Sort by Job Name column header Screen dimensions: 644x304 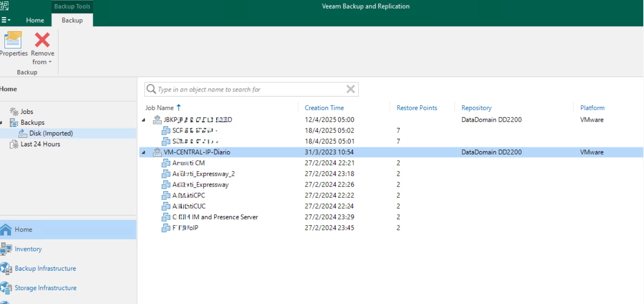click(x=159, y=108)
